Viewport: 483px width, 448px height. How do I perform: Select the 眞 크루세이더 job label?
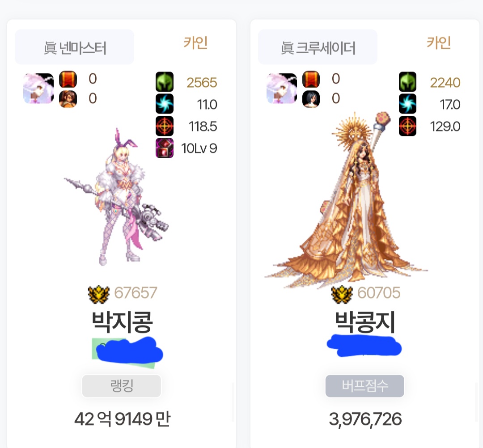pos(318,47)
